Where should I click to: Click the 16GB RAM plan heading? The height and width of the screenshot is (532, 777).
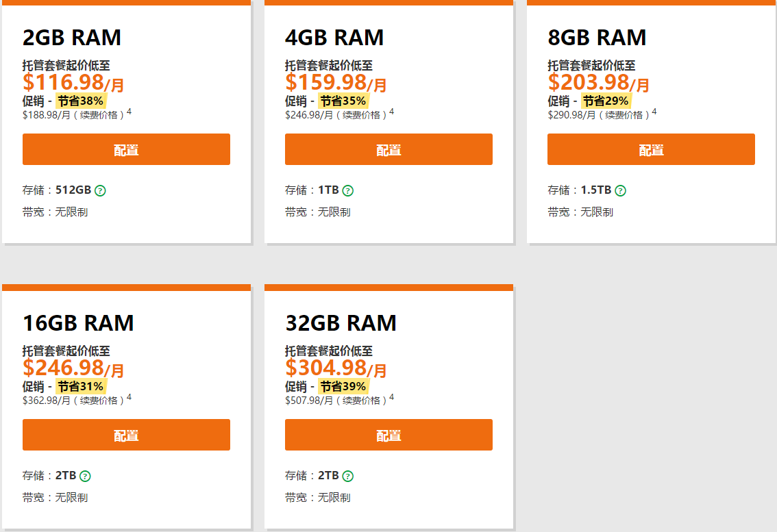pos(78,322)
